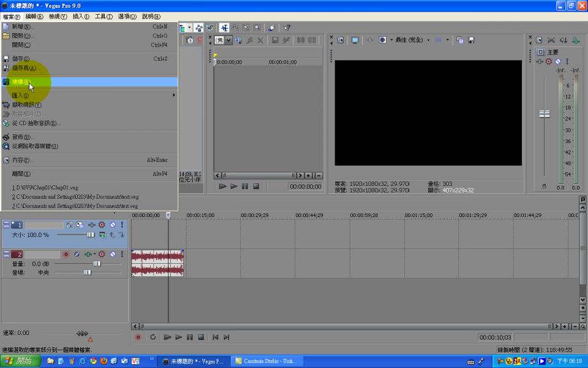Select 從 CD 抽取音訊(E)... menu entry
588x368 pixels.
[36, 123]
